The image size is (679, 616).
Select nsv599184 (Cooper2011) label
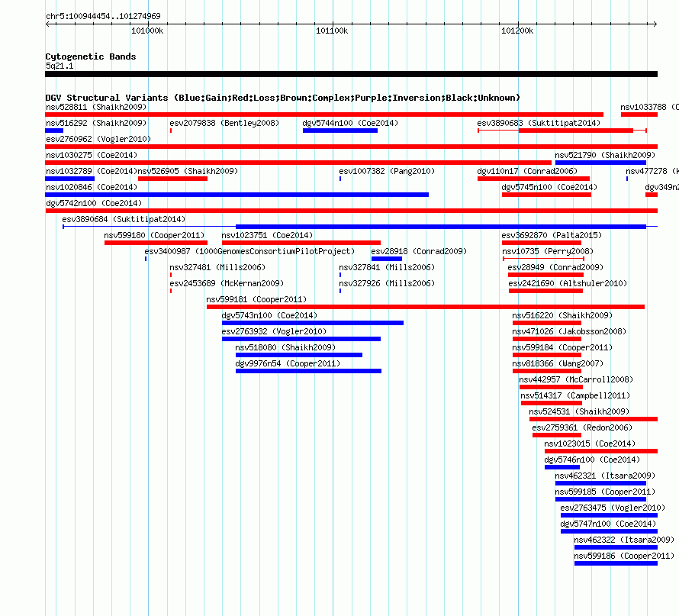(x=562, y=347)
